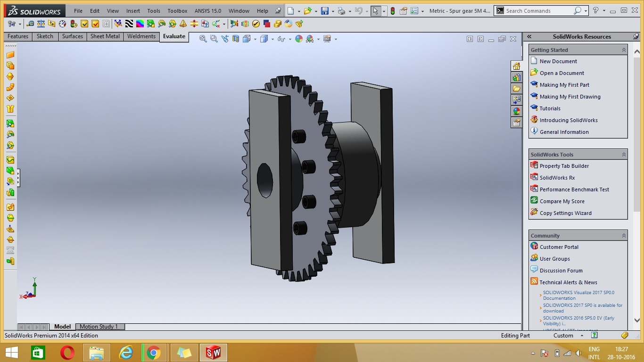This screenshot has height=362, width=644.
Task: Collapse the SolidWorks Tools section
Action: pos(624,155)
